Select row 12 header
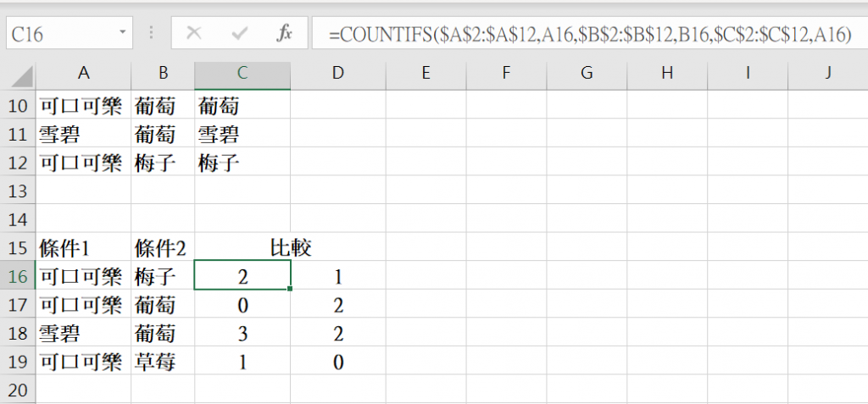 pyautogui.click(x=19, y=162)
